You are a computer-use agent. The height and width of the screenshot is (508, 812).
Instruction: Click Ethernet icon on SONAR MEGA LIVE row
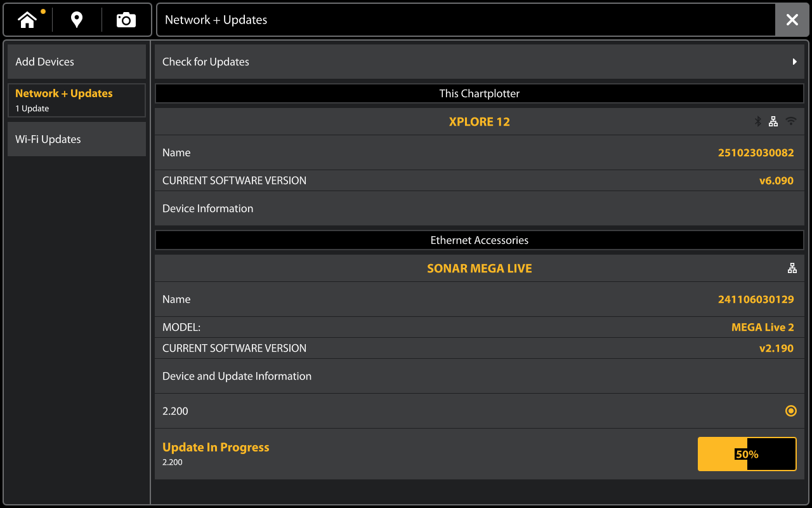tap(792, 269)
